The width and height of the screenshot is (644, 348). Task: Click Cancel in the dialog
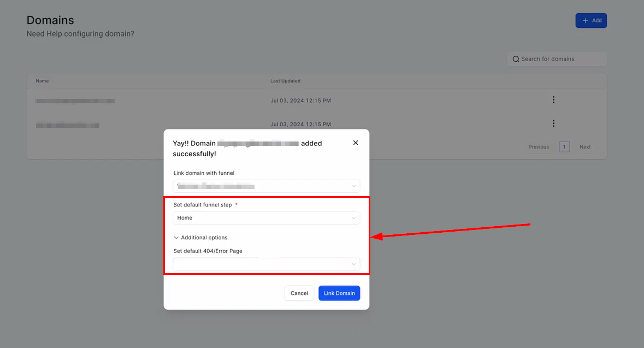[299, 293]
